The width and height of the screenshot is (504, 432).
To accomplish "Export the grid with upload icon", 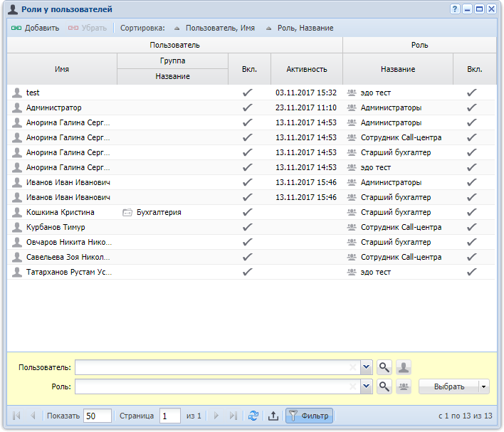I will (x=273, y=416).
